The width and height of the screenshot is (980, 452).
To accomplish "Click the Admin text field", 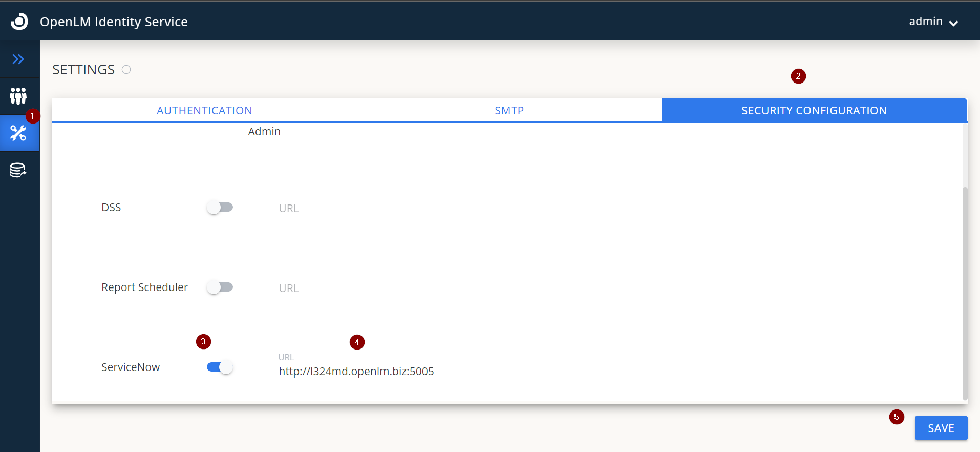I will pos(373,132).
